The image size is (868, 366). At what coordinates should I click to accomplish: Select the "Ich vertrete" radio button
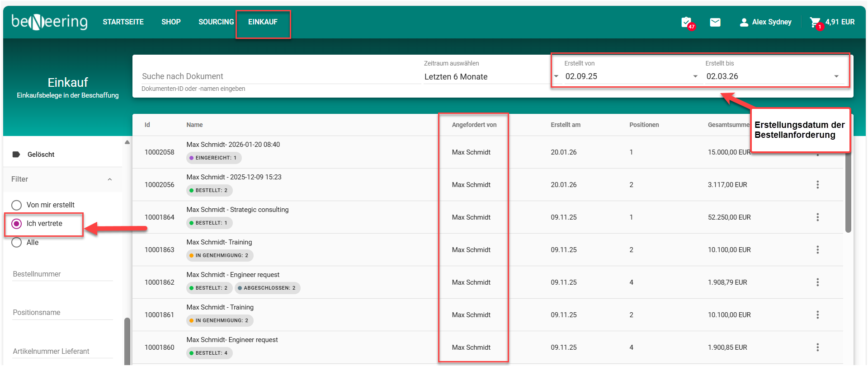17,224
